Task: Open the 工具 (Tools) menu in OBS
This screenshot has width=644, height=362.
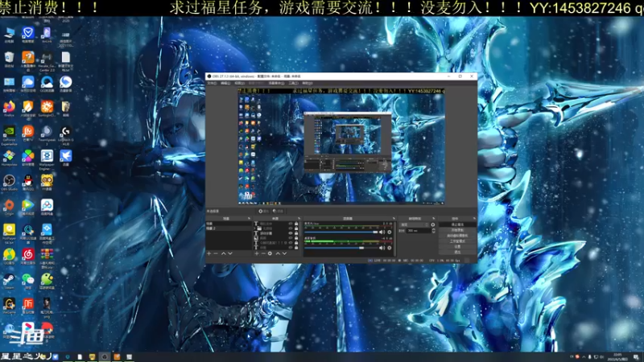Action: 293,83
